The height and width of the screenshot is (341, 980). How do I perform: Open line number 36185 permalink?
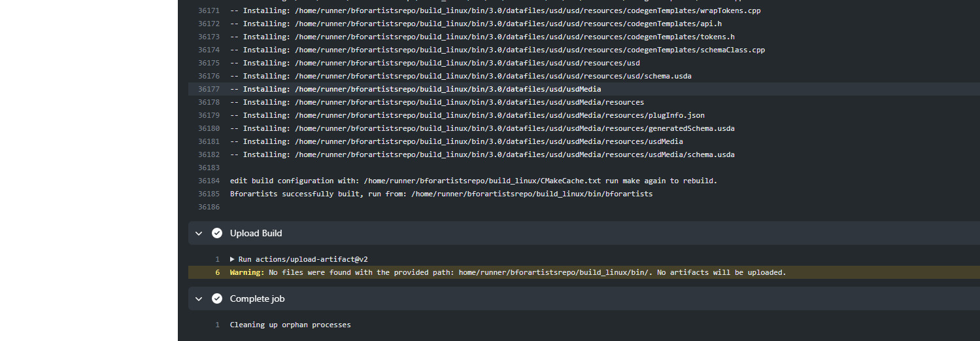(x=209, y=194)
